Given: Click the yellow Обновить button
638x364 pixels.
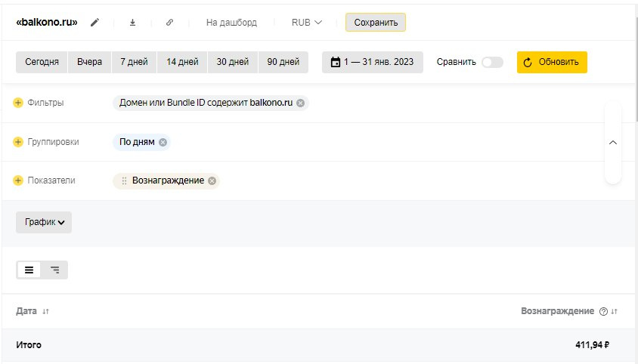Looking at the screenshot, I should 552,62.
